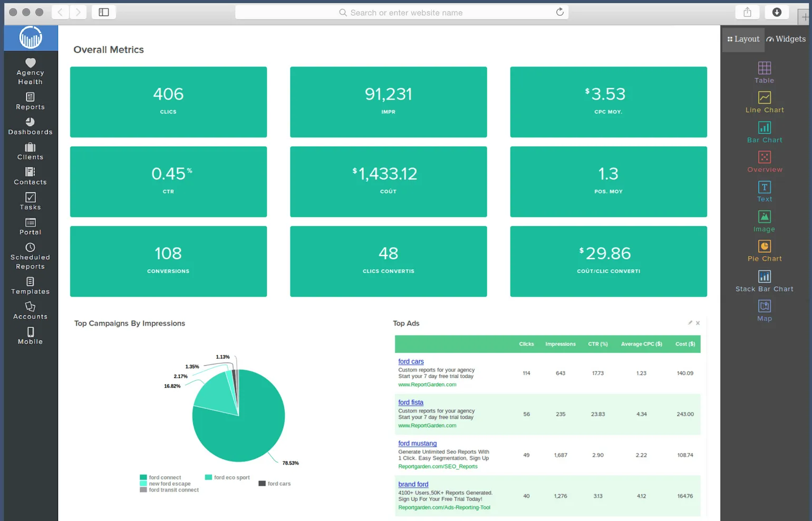
Task: Follow the brand ford link
Action: tap(413, 484)
